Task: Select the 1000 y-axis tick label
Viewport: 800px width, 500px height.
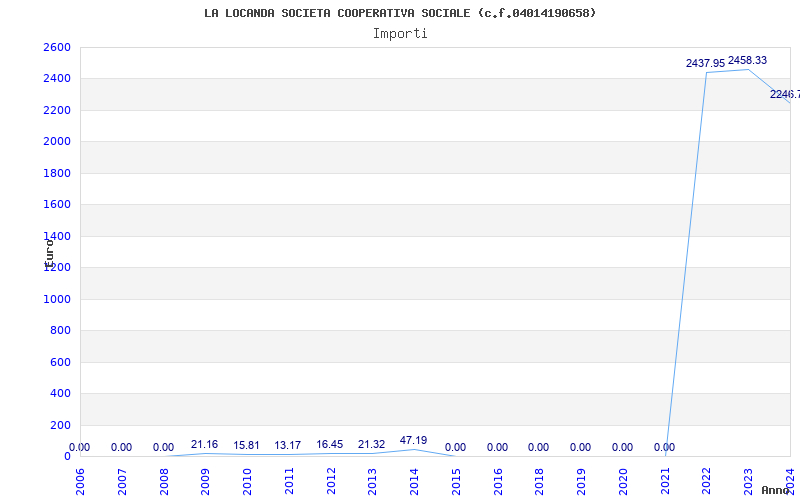Action: tap(57, 299)
